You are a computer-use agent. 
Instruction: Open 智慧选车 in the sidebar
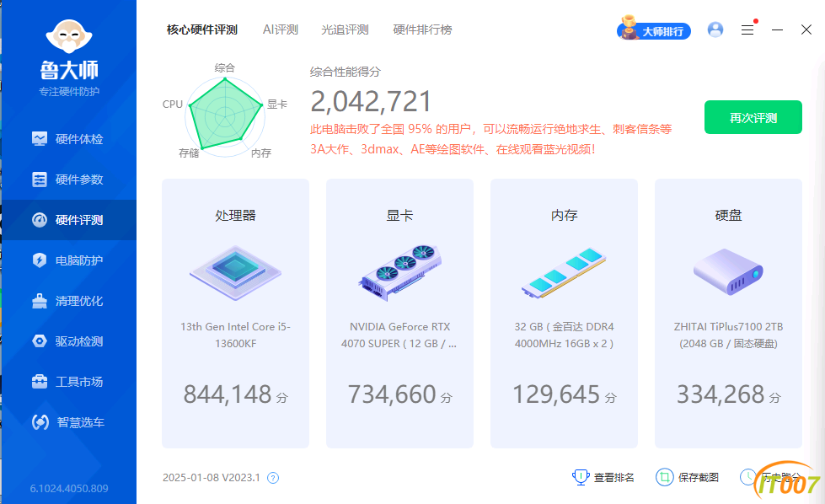(x=68, y=422)
